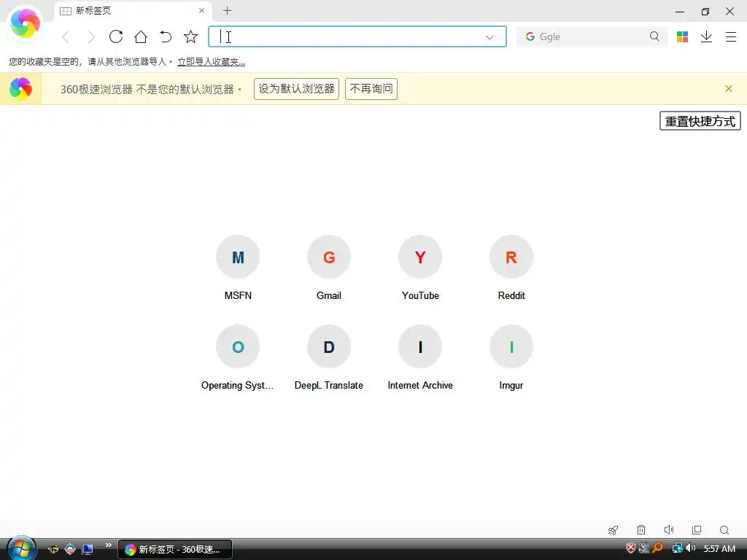Click the undo closed tab icon
This screenshot has height=560, width=747.
[166, 36]
